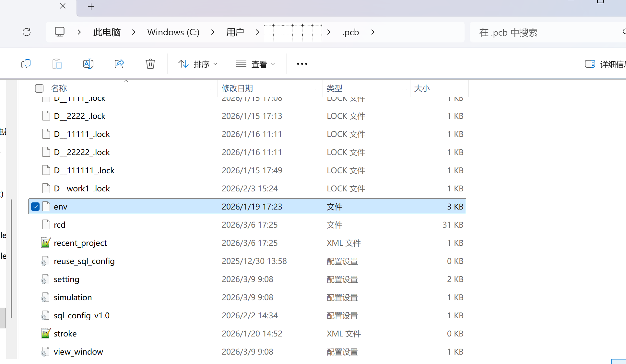Sort by 修改日期 column header
This screenshot has height=364, width=626.
pyautogui.click(x=237, y=88)
